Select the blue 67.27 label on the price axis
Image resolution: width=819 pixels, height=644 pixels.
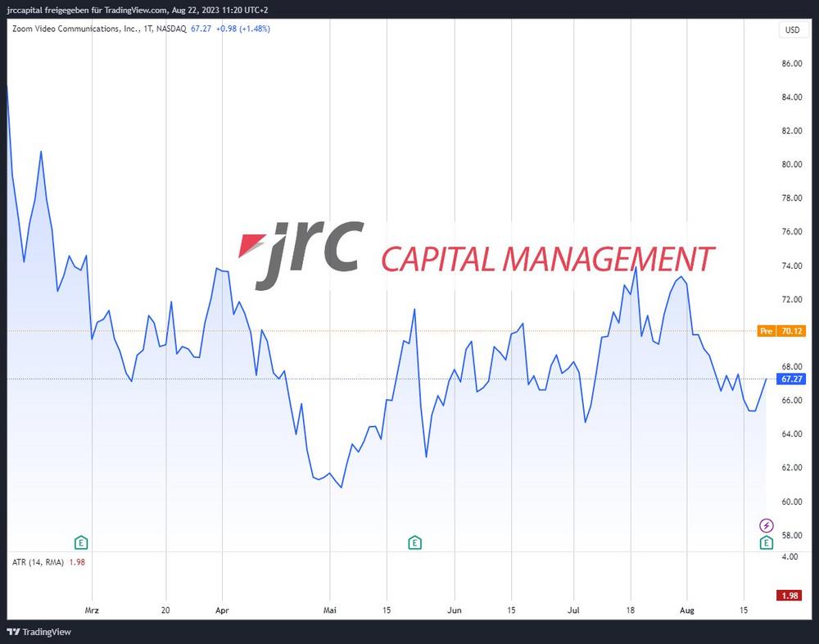(x=792, y=379)
